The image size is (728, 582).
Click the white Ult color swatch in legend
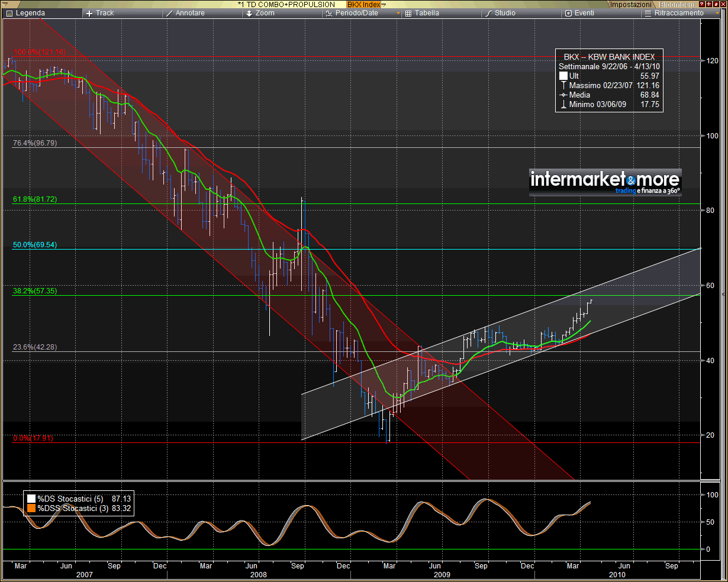pyautogui.click(x=563, y=76)
